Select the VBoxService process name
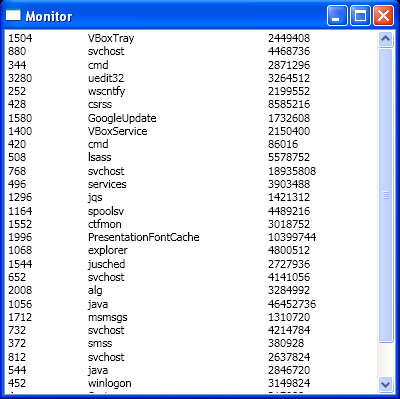 pyautogui.click(x=118, y=131)
